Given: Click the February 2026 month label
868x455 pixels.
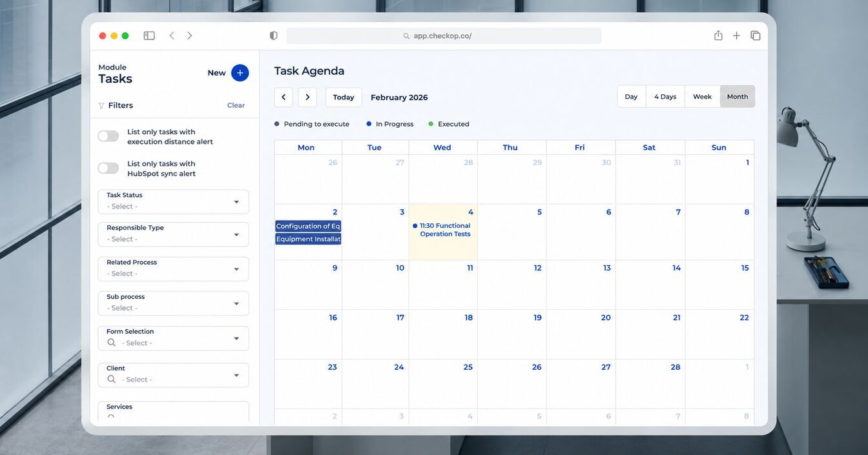Looking at the screenshot, I should pyautogui.click(x=399, y=97).
